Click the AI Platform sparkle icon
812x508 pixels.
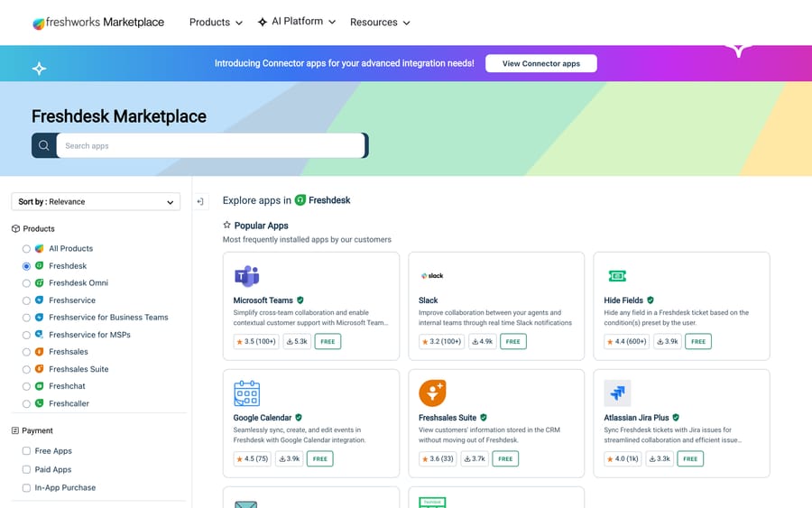263,22
